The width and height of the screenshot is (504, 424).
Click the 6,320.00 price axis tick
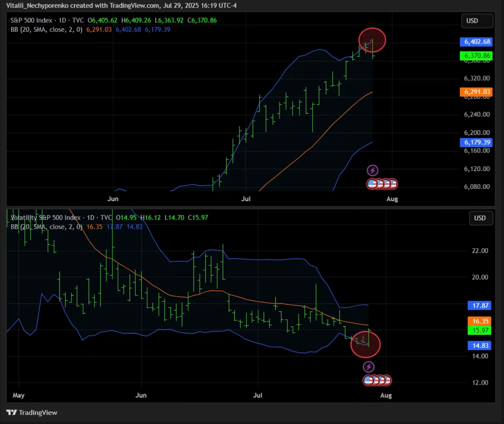477,78
